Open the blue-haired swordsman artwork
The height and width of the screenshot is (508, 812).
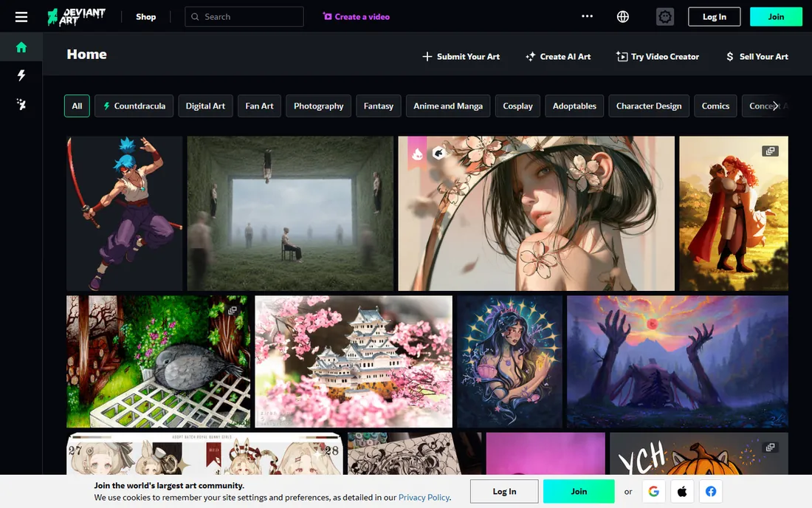(124, 213)
